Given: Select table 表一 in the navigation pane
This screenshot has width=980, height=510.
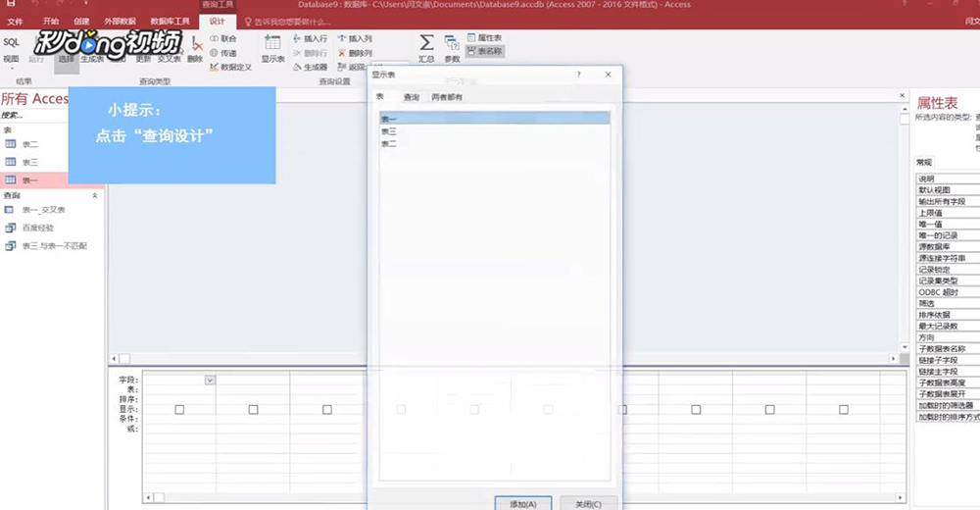Looking at the screenshot, I should 30,180.
